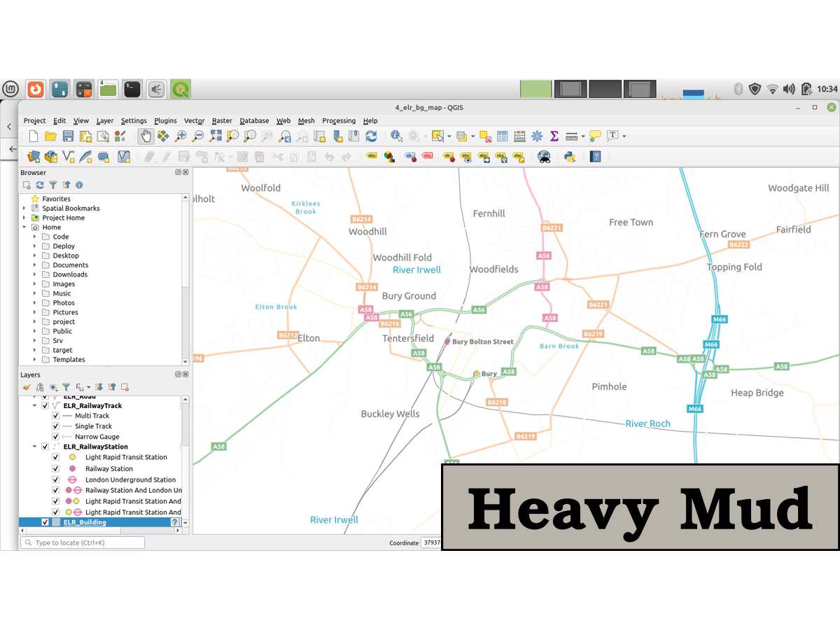Open the Vector menu
The width and height of the screenshot is (840, 630).
(194, 120)
